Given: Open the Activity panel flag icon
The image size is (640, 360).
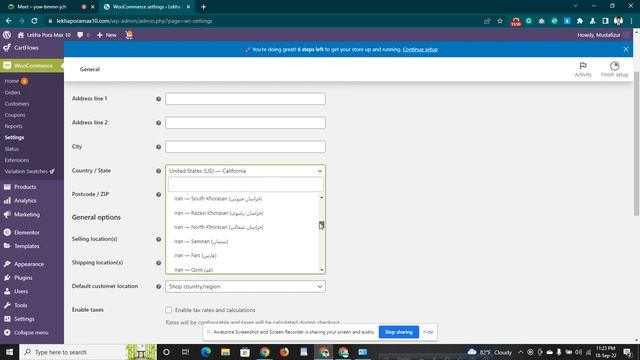Looking at the screenshot, I should tap(583, 66).
